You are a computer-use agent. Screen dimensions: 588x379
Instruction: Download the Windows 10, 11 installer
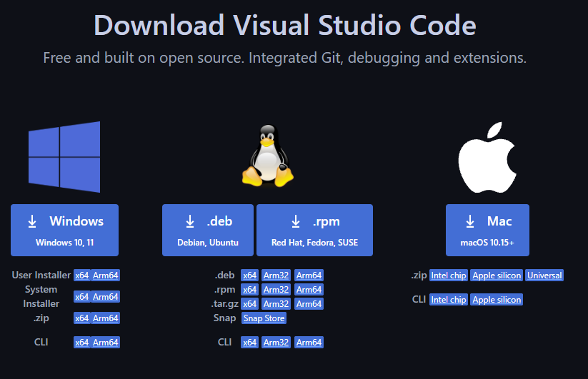pyautogui.click(x=64, y=230)
